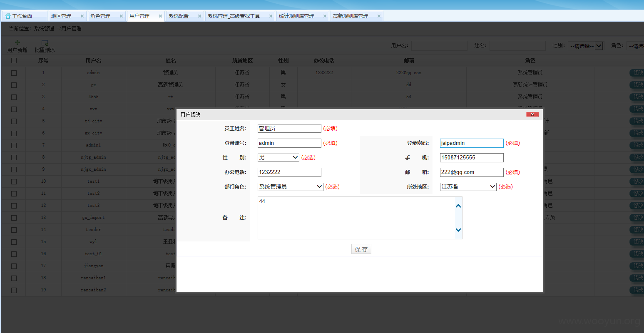The height and width of the screenshot is (333, 644).
Task: Click the jiangyan username cell
Action: [93, 266]
